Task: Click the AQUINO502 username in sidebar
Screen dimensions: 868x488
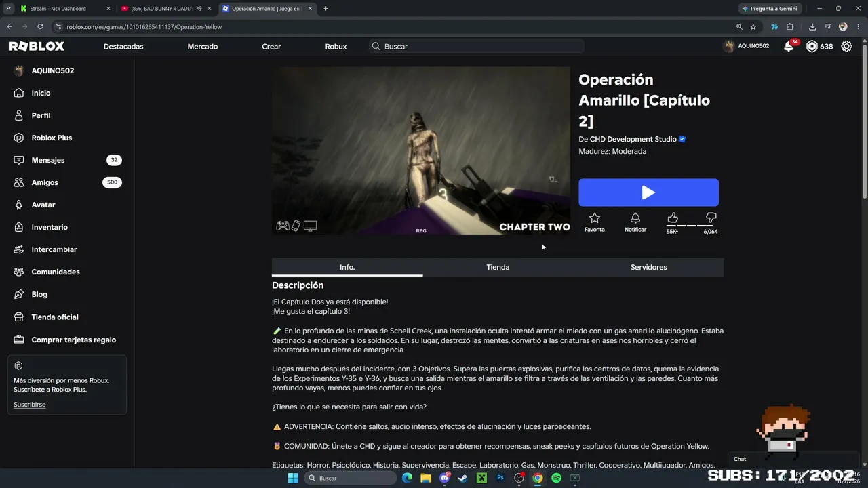Action: click(53, 70)
